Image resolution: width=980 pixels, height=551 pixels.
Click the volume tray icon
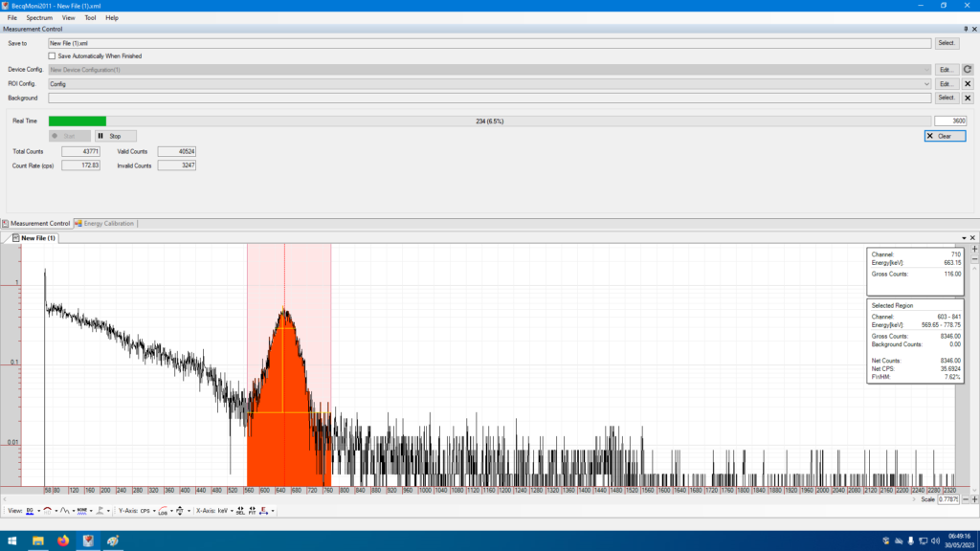(x=935, y=541)
